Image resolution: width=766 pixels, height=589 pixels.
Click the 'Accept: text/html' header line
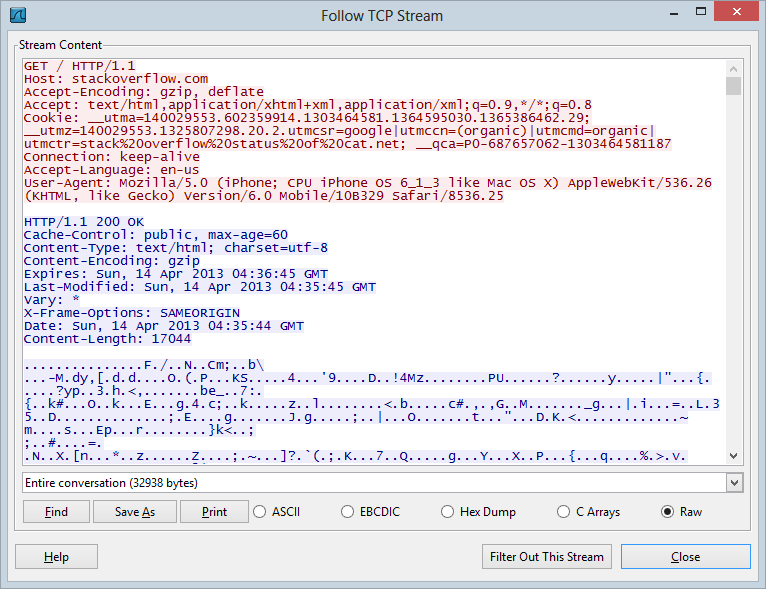coord(308,105)
